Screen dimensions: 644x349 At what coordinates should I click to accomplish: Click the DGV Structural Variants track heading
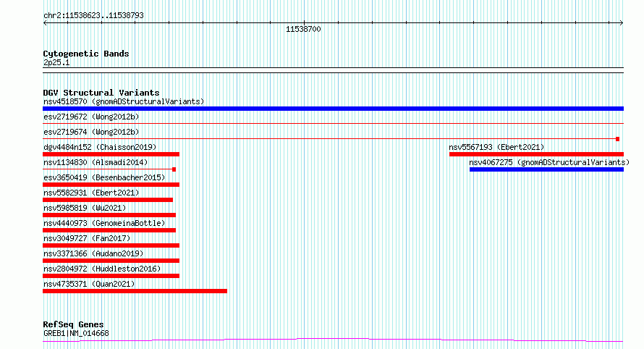click(101, 93)
